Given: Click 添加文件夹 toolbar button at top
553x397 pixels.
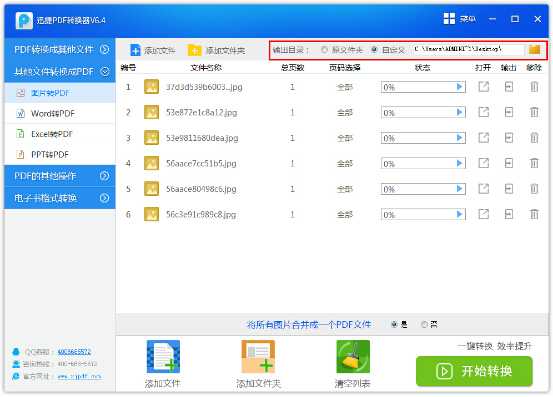Looking at the screenshot, I should click(x=216, y=50).
